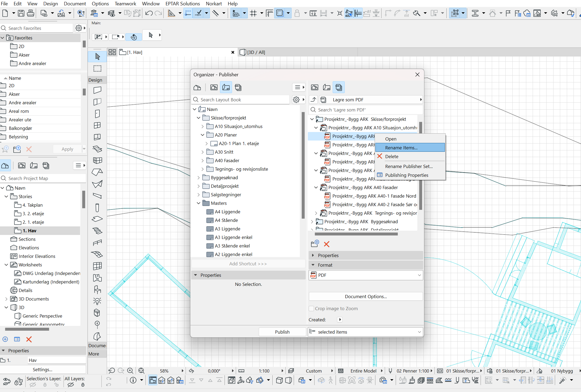
Task: Click the Print icon in main toolbar
Action: (x=30, y=13)
